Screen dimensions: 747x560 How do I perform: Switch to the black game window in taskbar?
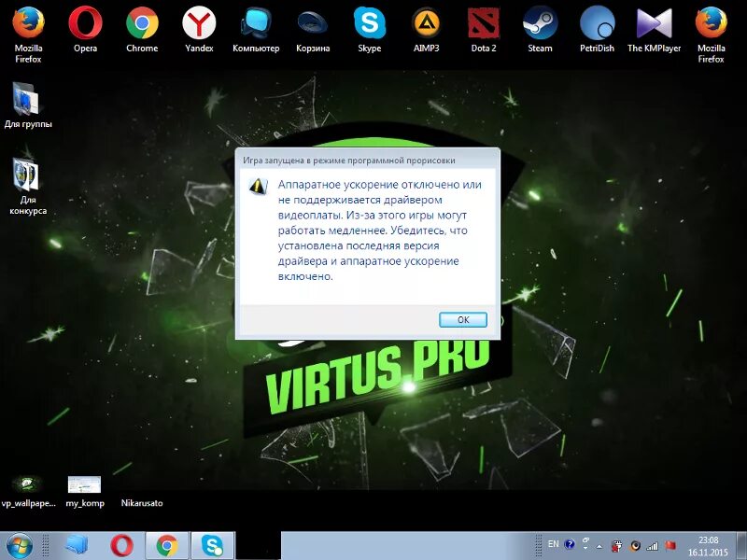click(259, 546)
